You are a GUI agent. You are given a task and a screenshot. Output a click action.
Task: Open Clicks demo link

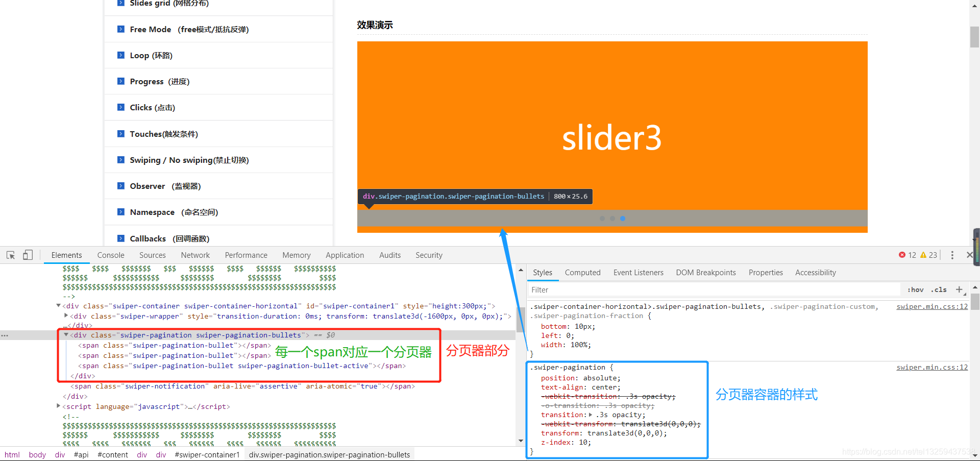(152, 107)
